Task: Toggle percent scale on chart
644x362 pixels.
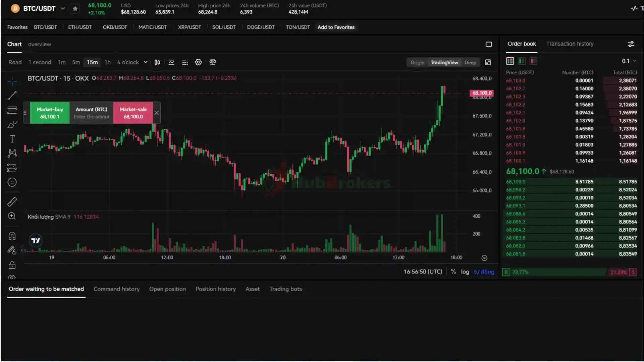Action: pos(453,272)
